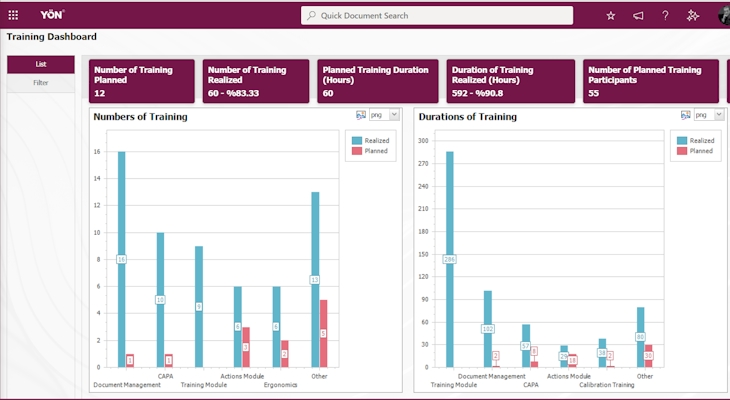Click CAPA duration bar labeled 57
This screenshot has width=730, height=400.
[526, 346]
